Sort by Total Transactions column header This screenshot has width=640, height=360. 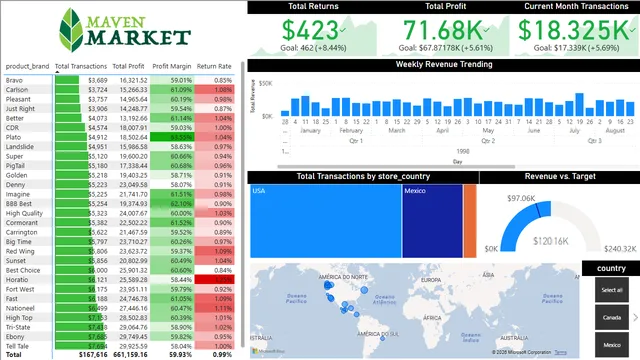pyautogui.click(x=81, y=66)
